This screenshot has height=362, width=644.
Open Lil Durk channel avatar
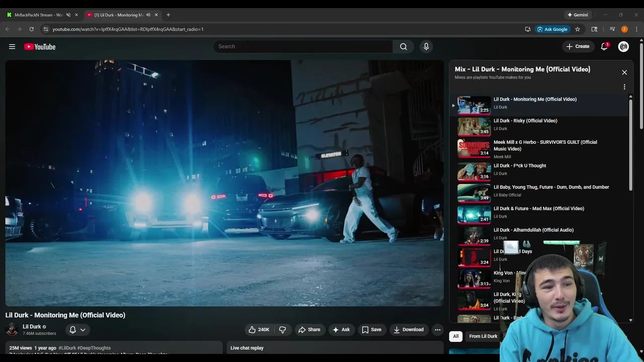pos(12,330)
